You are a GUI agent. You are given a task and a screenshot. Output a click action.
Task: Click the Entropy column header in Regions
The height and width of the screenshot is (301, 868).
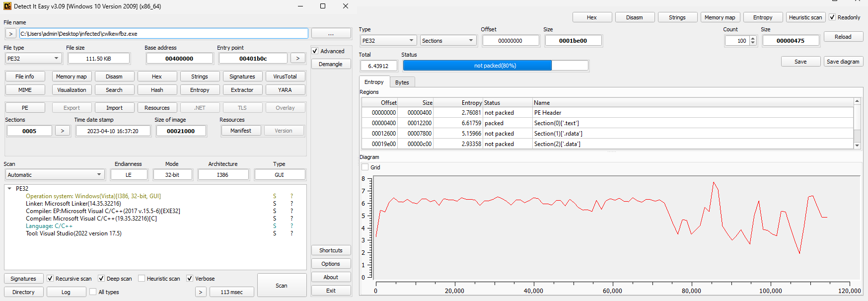click(458, 103)
